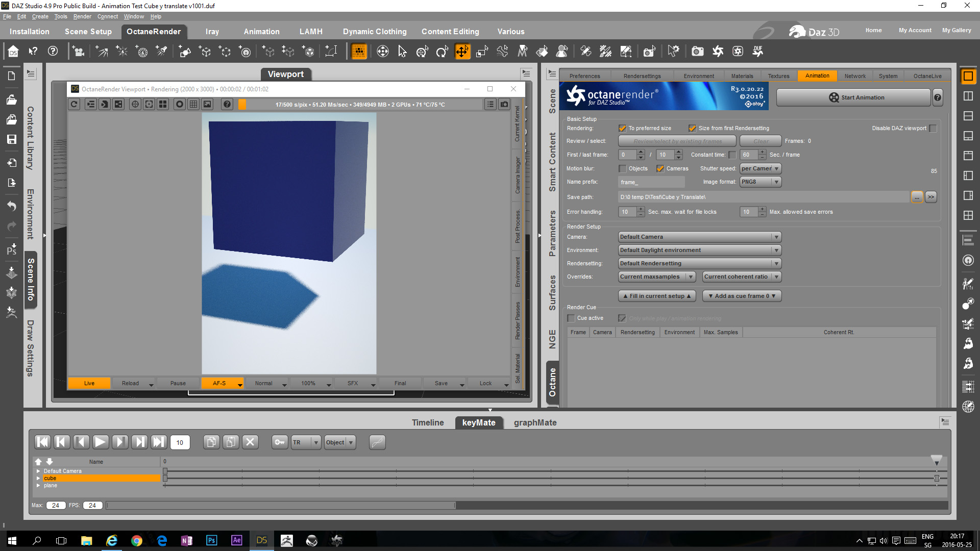The image size is (980, 551).
Task: Expand the cube item in timeline list
Action: pyautogui.click(x=38, y=479)
